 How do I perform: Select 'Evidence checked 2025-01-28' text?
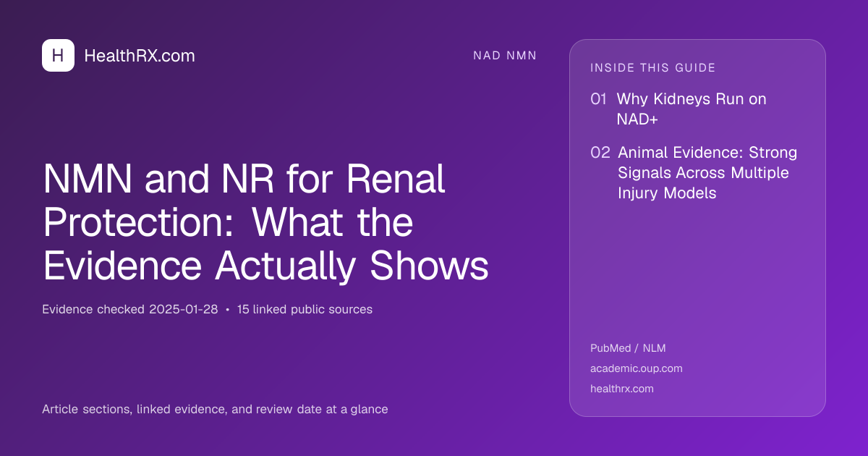coord(130,309)
